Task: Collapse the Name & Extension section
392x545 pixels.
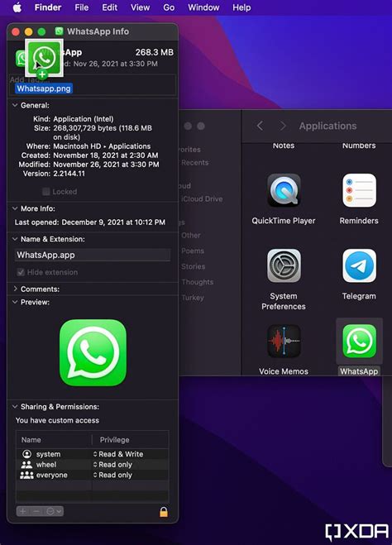Action: [x=15, y=239]
